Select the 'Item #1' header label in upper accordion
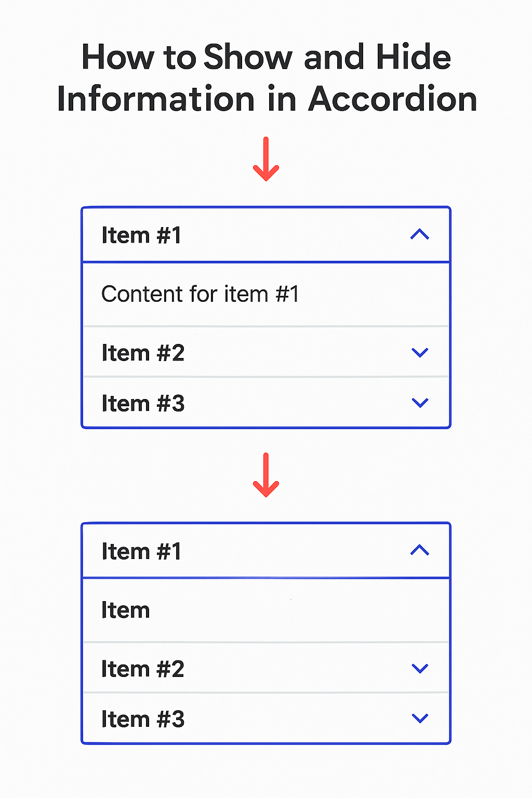Screen dimensions: 532x798 coord(141,235)
